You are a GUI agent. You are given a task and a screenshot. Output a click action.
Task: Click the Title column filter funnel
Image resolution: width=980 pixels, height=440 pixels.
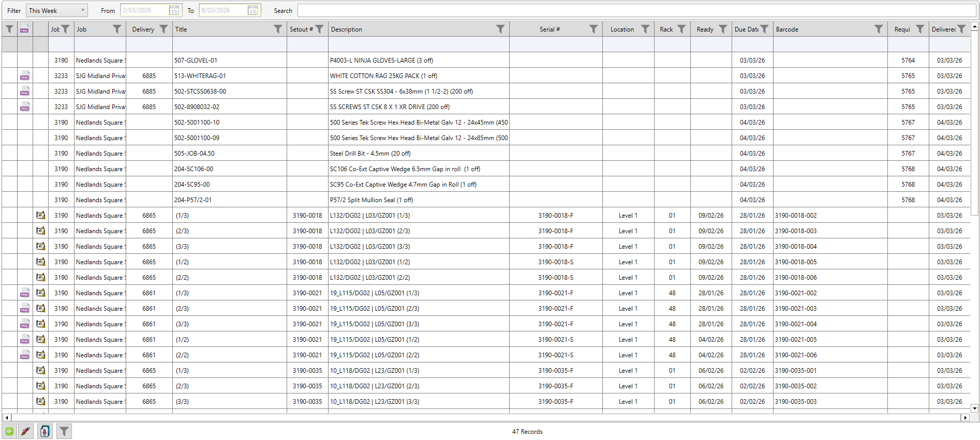click(278, 29)
